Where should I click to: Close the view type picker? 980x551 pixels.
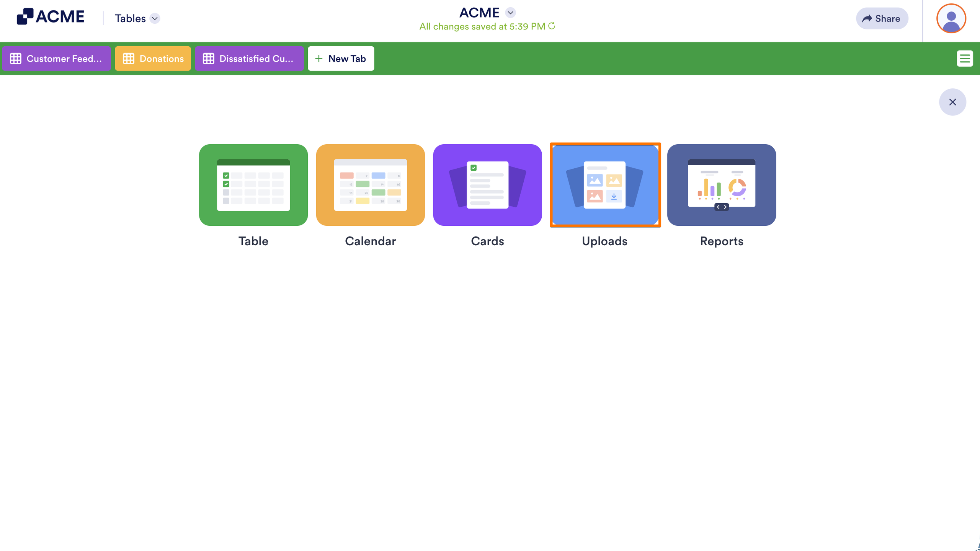coord(952,102)
